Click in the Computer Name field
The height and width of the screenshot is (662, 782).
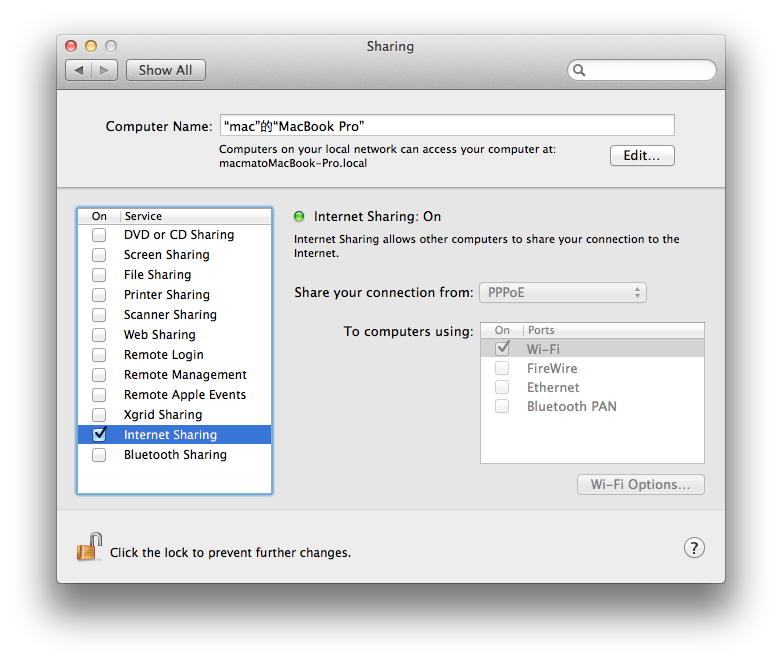tap(447, 126)
